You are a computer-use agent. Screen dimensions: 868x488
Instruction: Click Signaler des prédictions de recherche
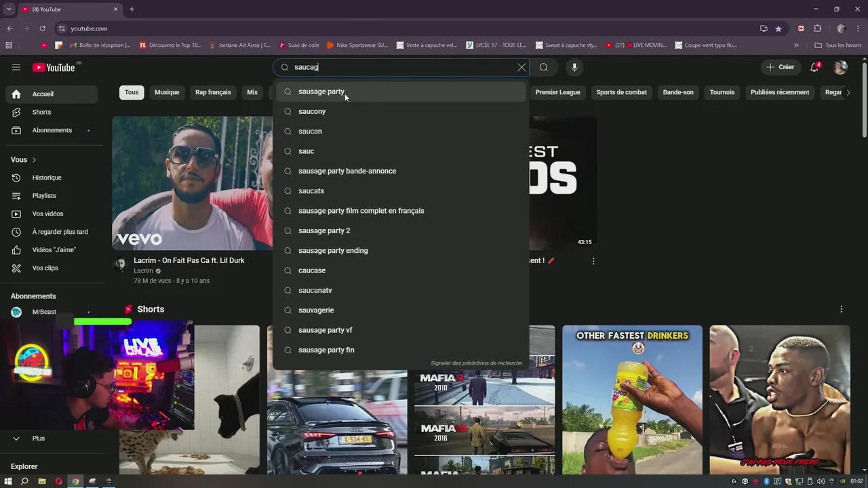476,363
